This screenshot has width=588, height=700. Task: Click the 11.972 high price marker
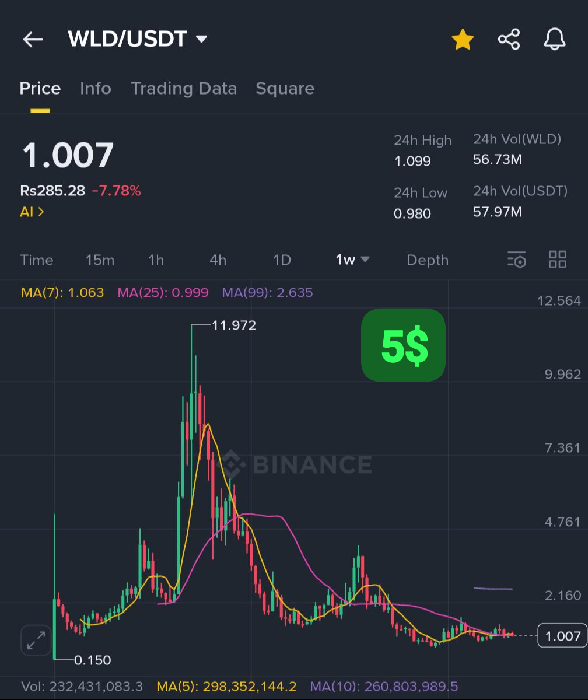[x=234, y=325]
